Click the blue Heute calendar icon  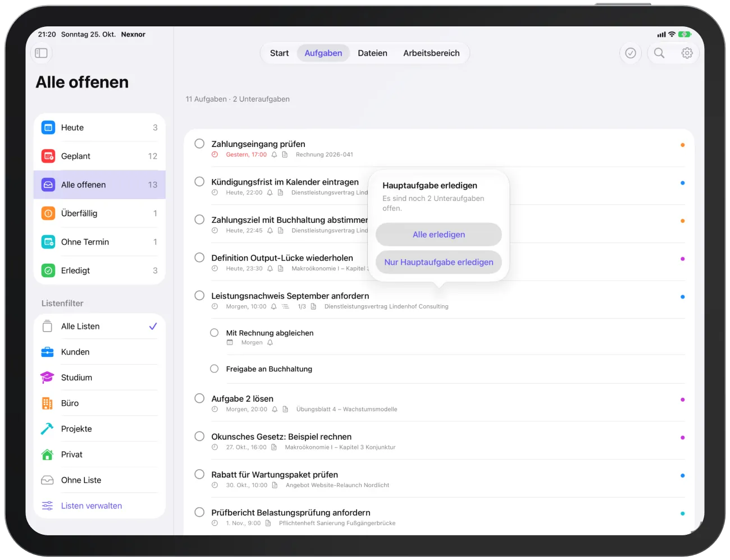[x=48, y=127]
